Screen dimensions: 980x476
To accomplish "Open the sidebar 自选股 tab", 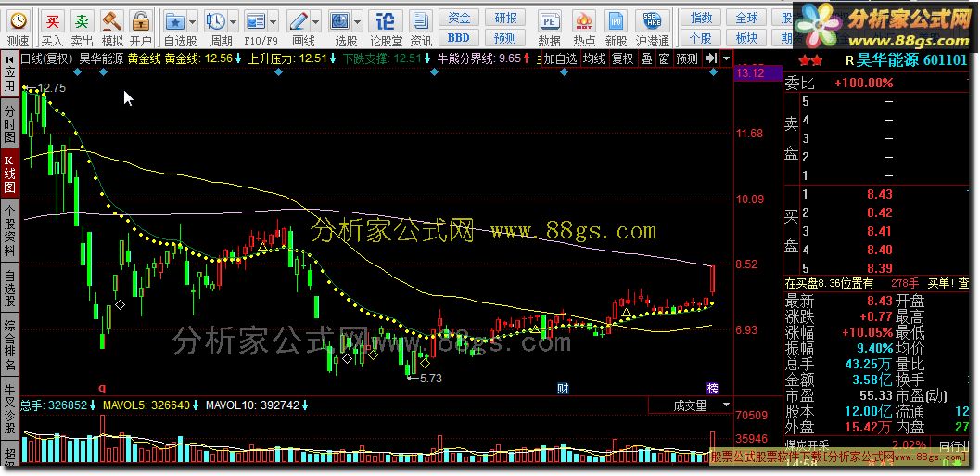I will [x=9, y=288].
